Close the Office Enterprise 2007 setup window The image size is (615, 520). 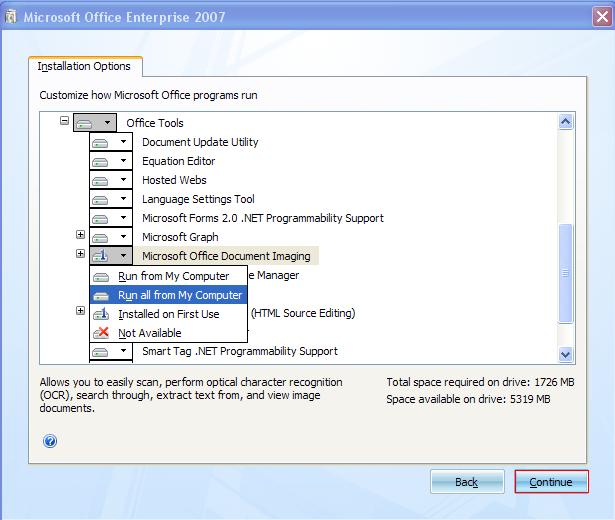point(602,16)
